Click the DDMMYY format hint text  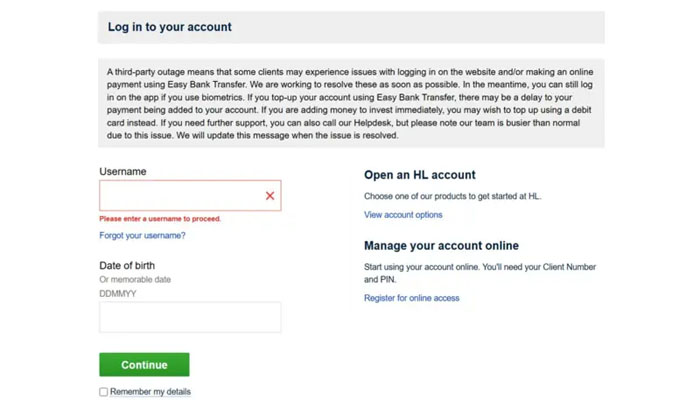[x=118, y=294]
